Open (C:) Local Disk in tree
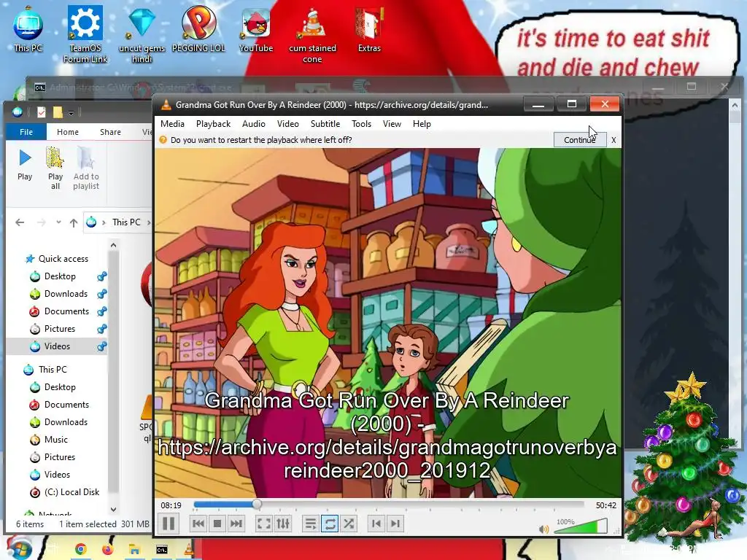This screenshot has height=560, width=747. (x=71, y=492)
